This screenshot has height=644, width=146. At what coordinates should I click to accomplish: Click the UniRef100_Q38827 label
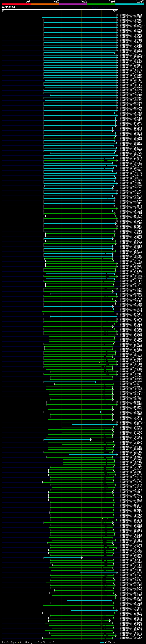[x=131, y=100]
